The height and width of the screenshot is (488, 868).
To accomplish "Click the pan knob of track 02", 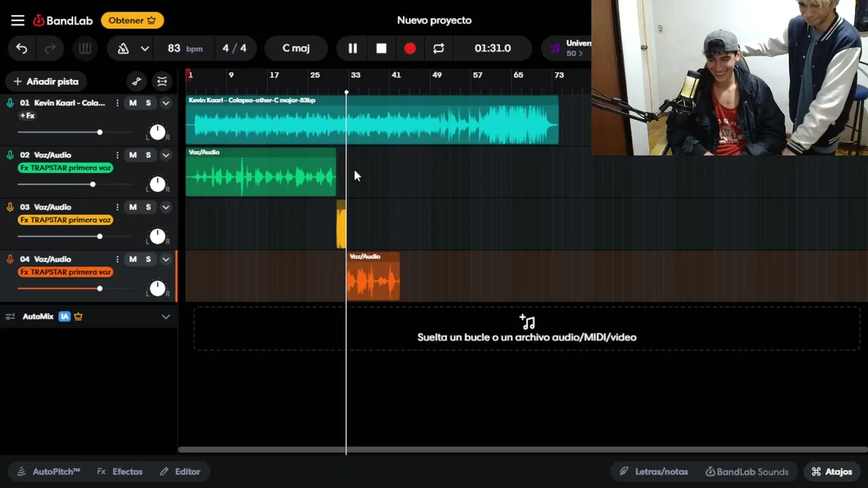I will coord(157,184).
